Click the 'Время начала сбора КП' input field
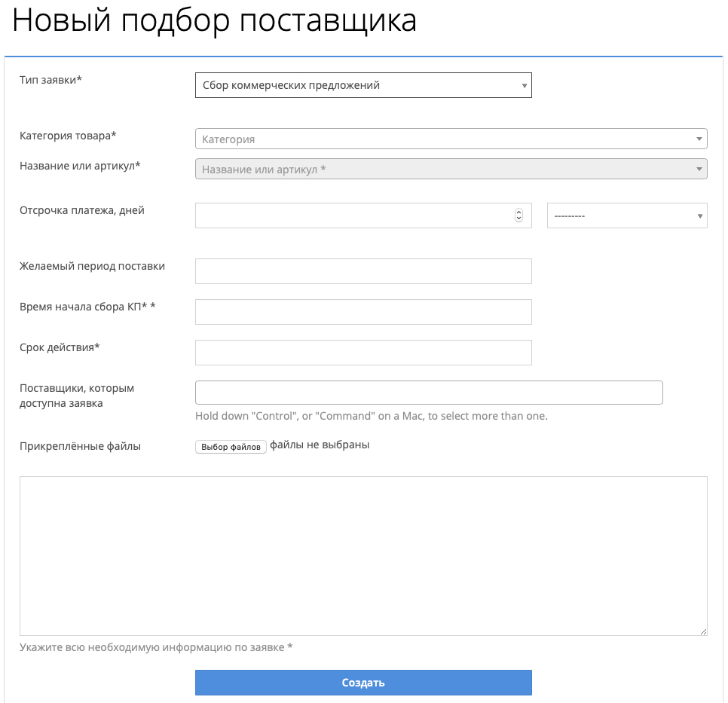This screenshot has height=703, width=728. click(x=362, y=312)
